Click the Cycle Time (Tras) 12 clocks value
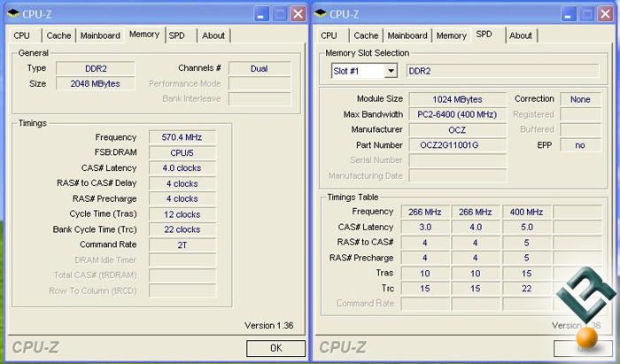This screenshot has height=364, width=620. coord(182,214)
